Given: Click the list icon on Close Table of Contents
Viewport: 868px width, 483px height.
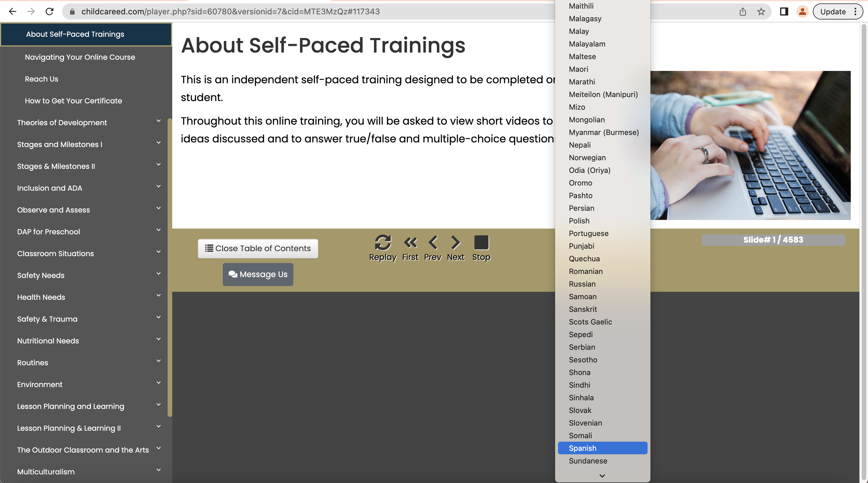Looking at the screenshot, I should [209, 248].
